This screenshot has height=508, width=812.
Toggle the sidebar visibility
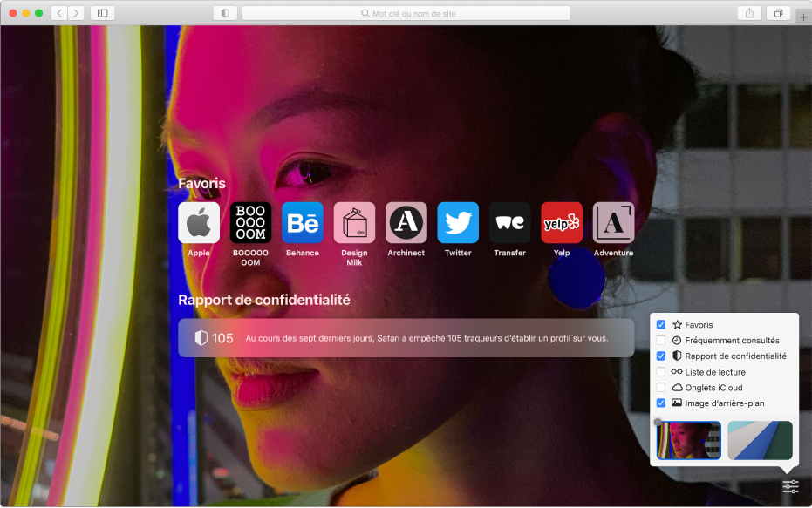tap(102, 12)
